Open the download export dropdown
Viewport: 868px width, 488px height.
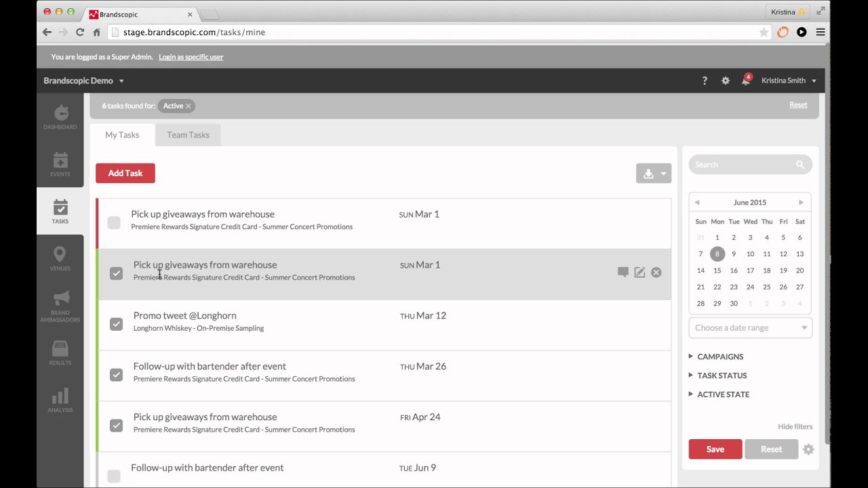coord(654,174)
